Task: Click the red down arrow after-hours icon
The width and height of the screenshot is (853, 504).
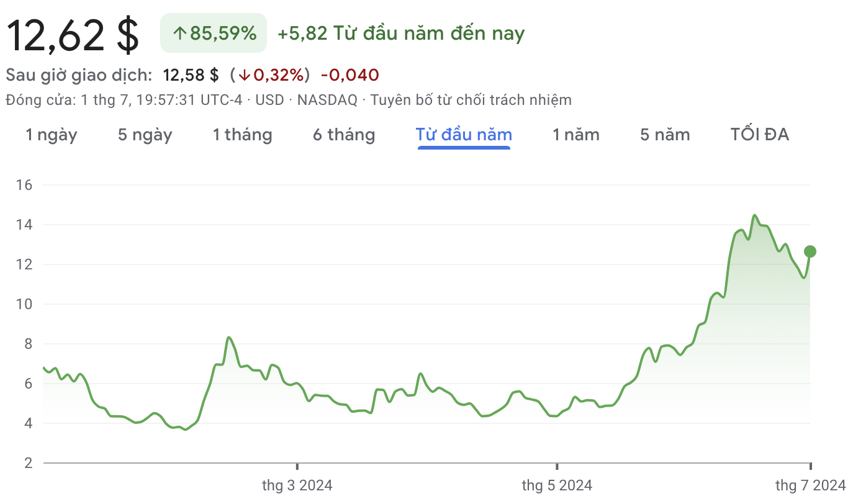Action: (244, 76)
